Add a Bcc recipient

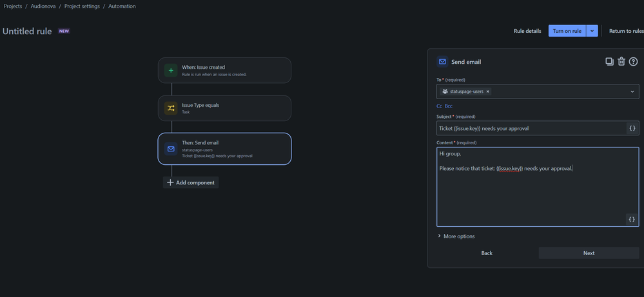pyautogui.click(x=449, y=106)
